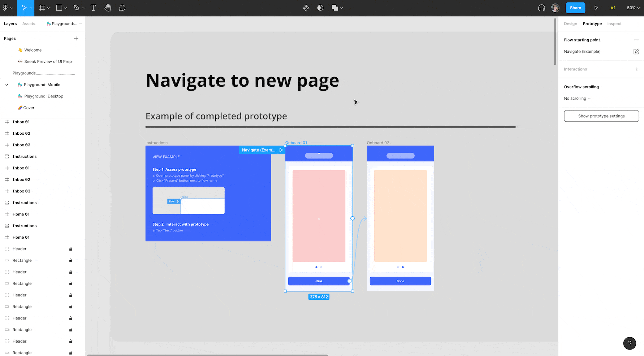
Task: Switch to the Design tab
Action: (570, 23)
